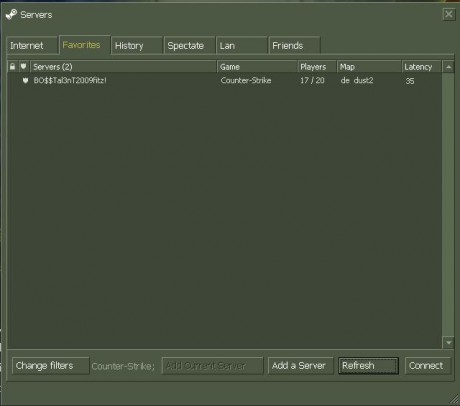Sort servers by the Map column
Screen dimensions: 460x406
click(x=369, y=67)
